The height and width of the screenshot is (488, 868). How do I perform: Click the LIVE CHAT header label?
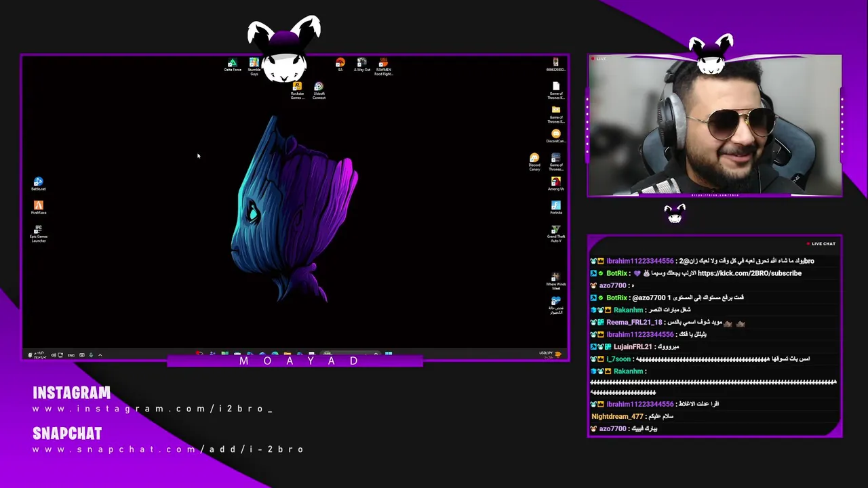point(821,244)
